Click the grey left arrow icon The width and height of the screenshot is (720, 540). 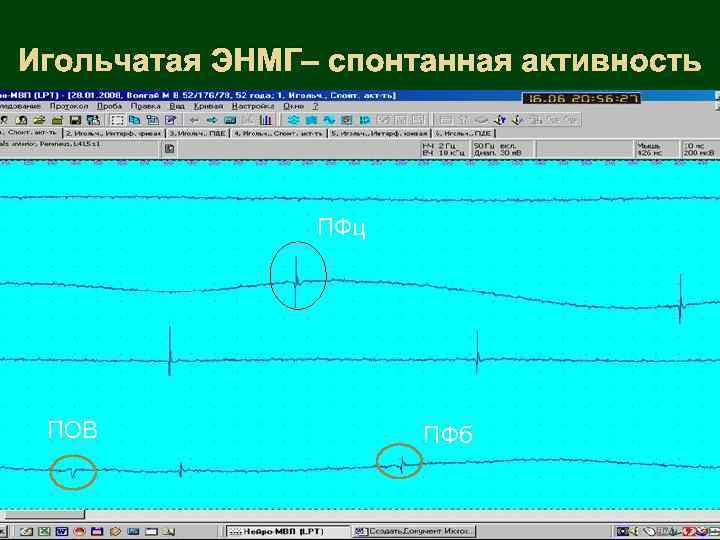coord(194,120)
